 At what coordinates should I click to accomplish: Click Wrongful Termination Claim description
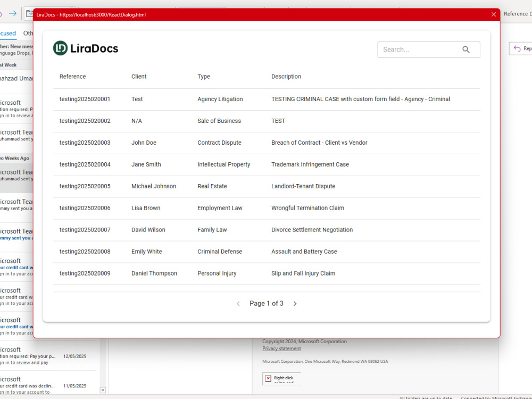coord(307,208)
